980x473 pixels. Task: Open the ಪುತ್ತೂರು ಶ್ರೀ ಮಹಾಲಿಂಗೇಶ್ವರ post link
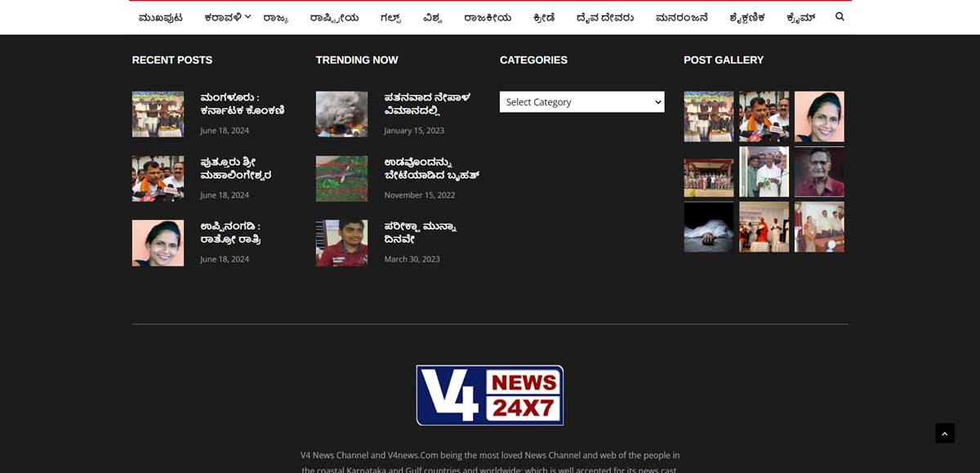236,168
